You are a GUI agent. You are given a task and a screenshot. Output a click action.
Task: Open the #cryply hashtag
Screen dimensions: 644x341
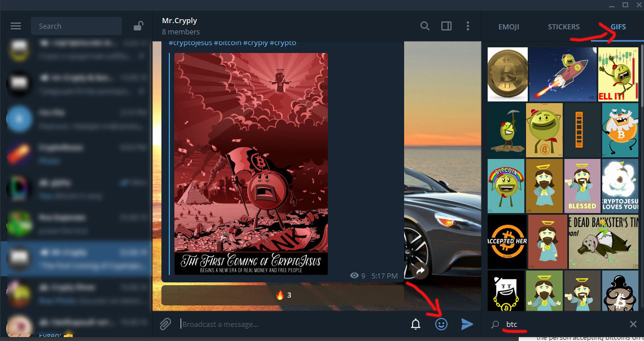coord(256,43)
